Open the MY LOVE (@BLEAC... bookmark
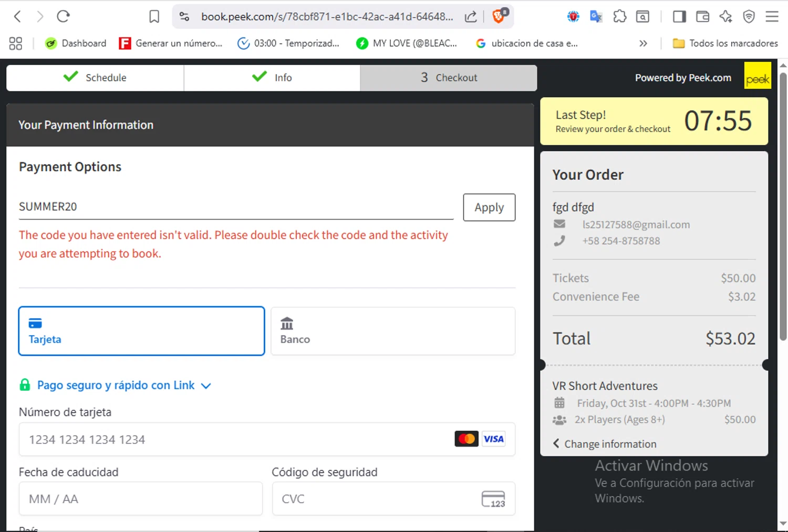Viewport: 788px width, 532px height. 407,44
